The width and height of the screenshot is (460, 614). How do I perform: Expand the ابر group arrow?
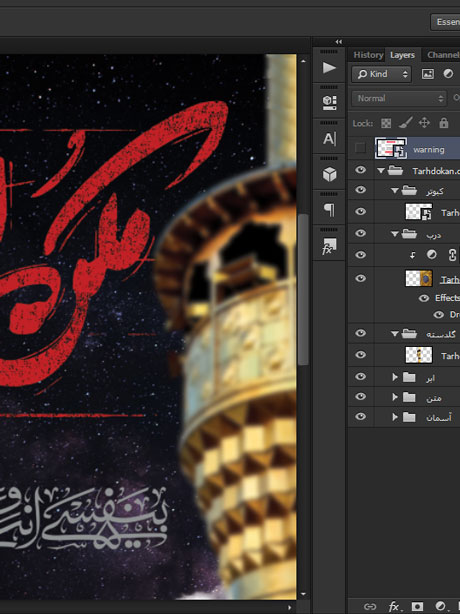tap(395, 377)
